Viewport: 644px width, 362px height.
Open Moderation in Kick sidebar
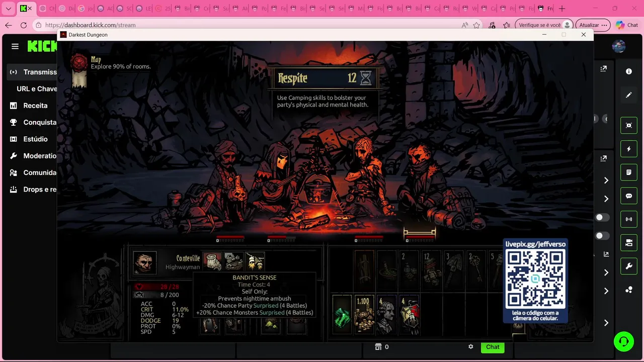pos(33,156)
